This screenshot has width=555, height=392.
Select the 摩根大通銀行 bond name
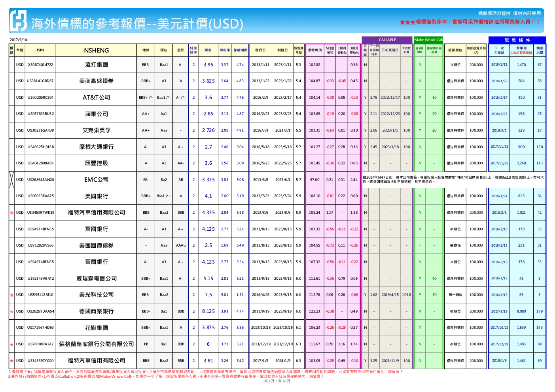click(97, 147)
